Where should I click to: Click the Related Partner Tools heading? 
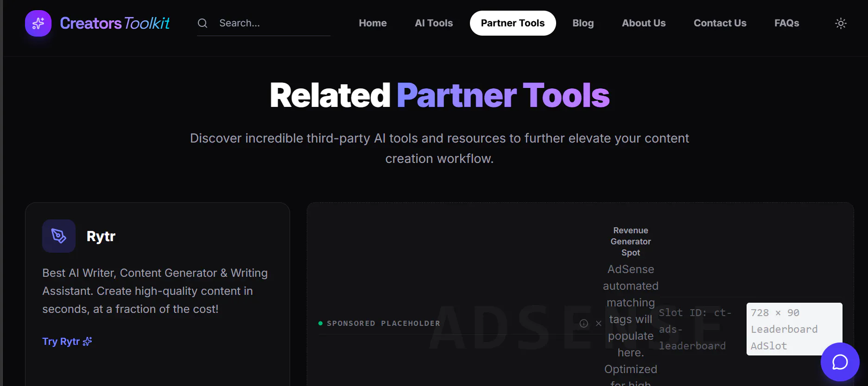pos(439,95)
